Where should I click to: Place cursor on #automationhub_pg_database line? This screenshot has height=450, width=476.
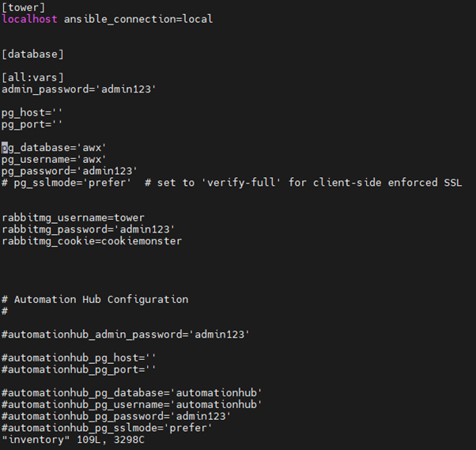(131, 392)
